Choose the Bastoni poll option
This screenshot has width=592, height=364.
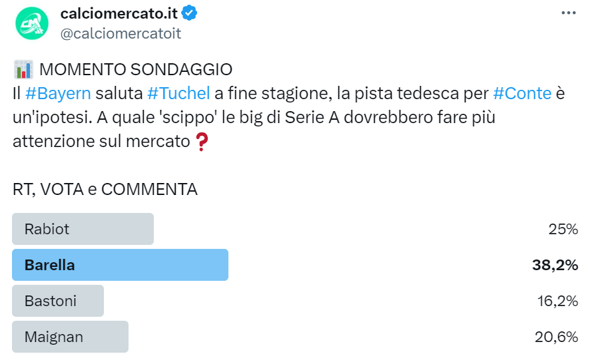(58, 301)
